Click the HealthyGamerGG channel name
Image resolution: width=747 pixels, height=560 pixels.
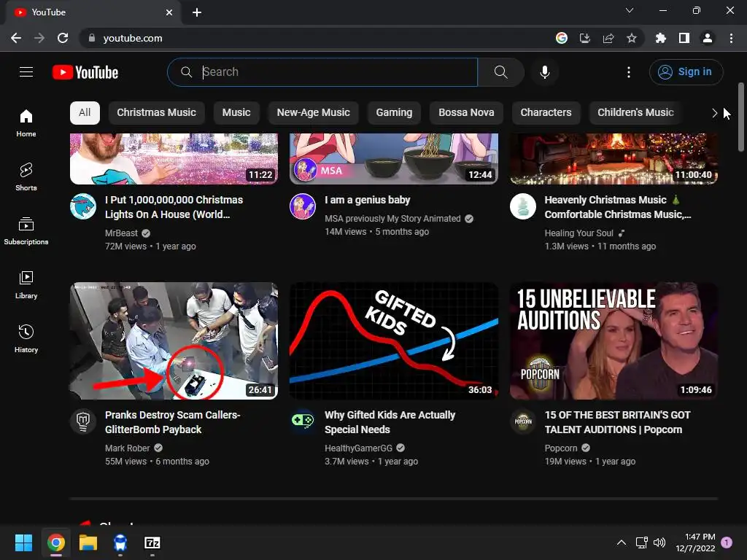click(x=358, y=448)
